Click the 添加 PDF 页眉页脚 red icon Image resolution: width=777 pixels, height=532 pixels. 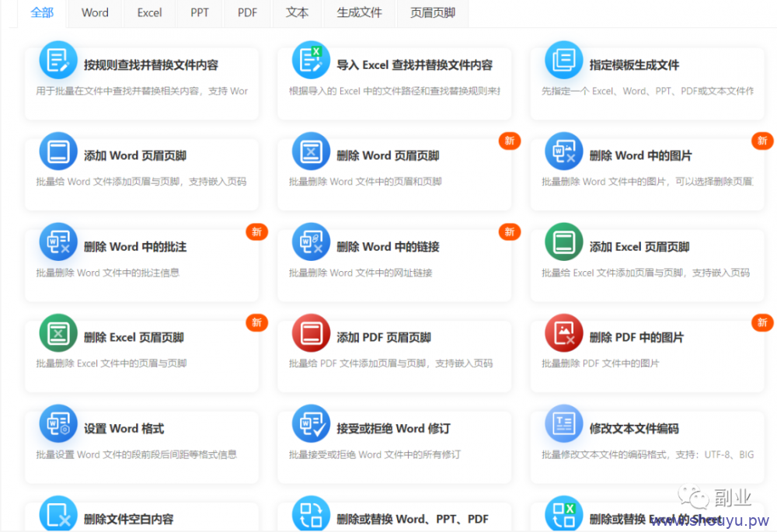coord(311,333)
